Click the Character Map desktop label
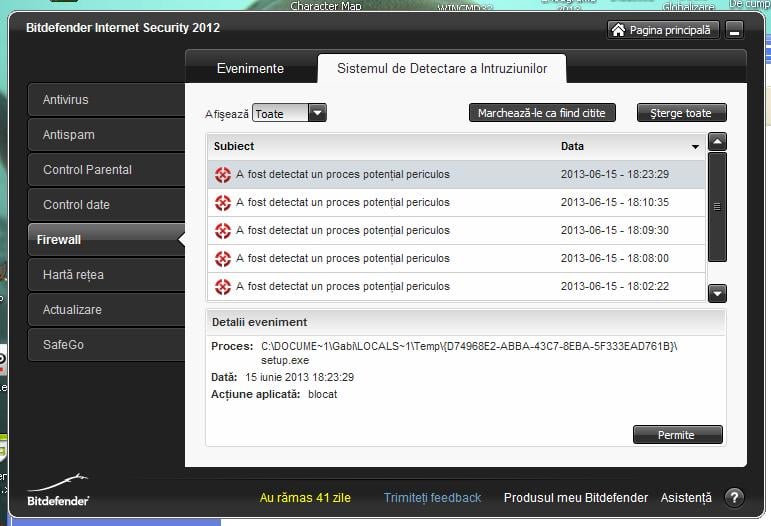Screen dimensions: 771x526 [326, 6]
